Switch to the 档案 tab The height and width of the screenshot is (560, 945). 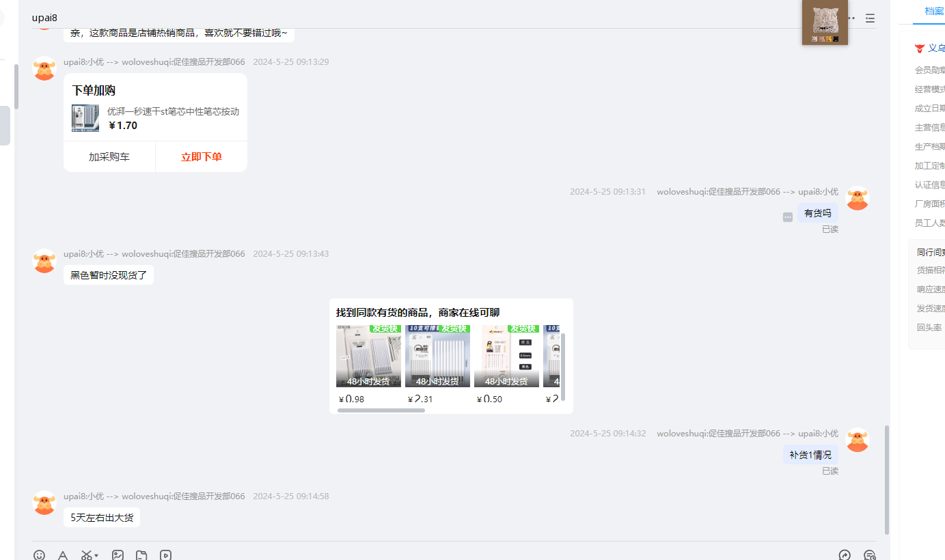pyautogui.click(x=934, y=11)
